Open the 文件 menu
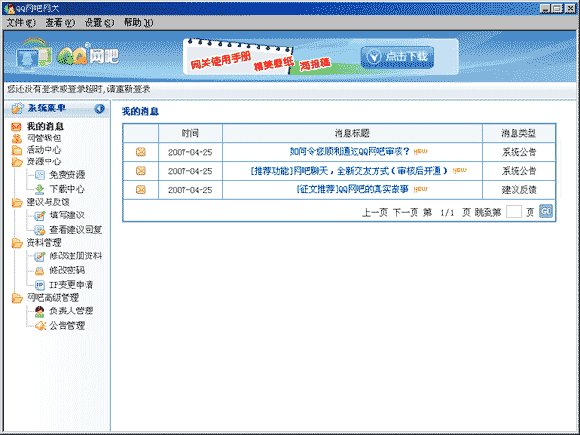Image resolution: width=580 pixels, height=435 pixels. 21,23
